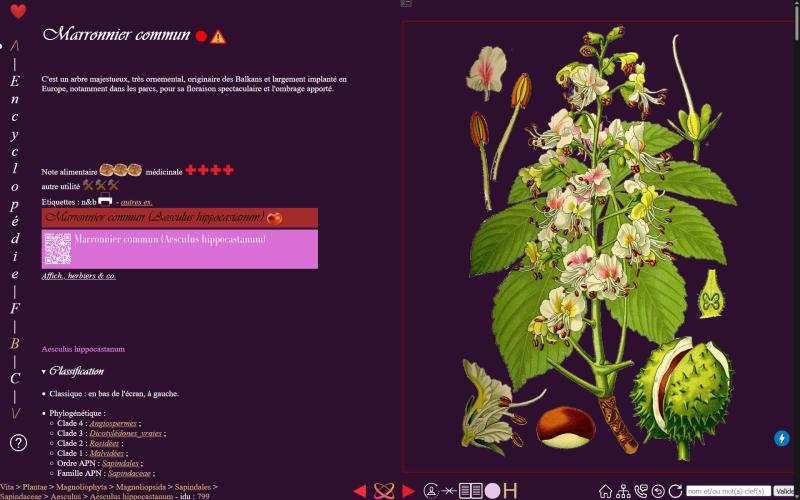Click the Valider search button
800x500 pixels.
click(x=785, y=491)
